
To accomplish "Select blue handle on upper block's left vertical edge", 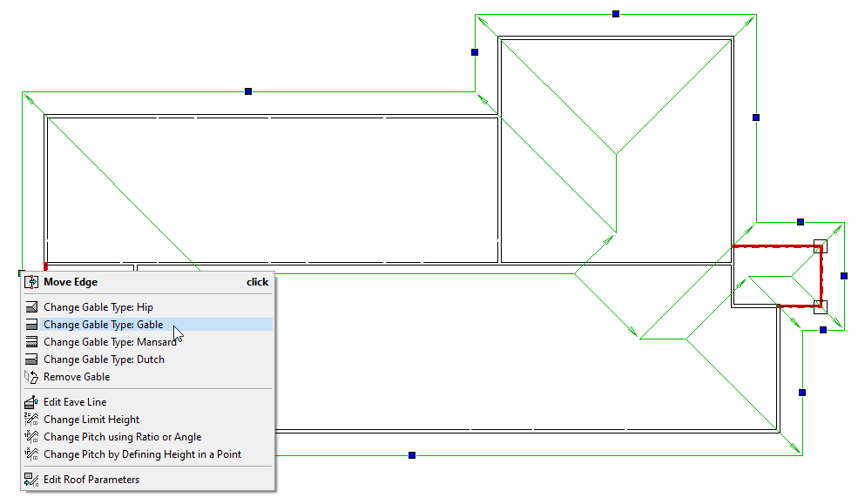I will [x=475, y=52].
